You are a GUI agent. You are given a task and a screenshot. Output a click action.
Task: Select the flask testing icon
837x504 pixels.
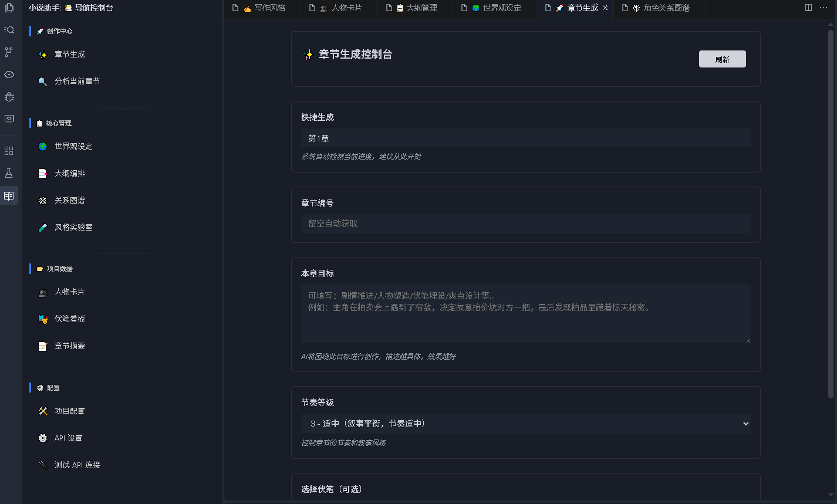[9, 173]
